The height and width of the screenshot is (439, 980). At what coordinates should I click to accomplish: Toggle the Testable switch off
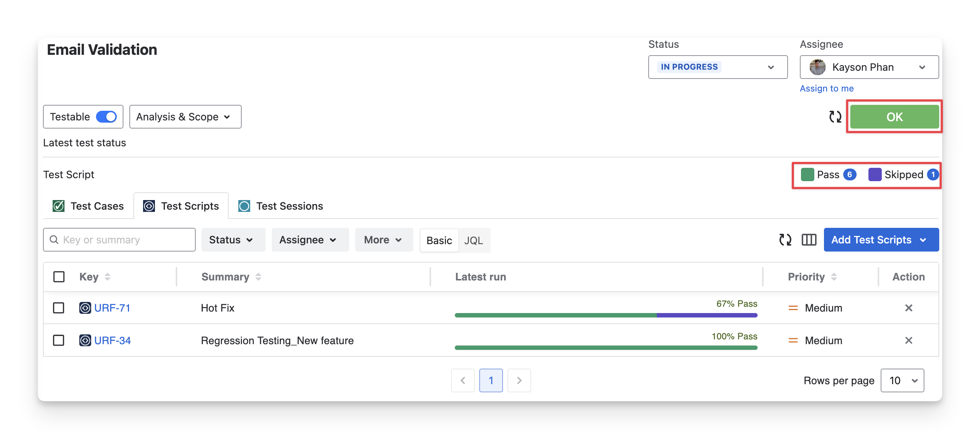[x=106, y=117]
